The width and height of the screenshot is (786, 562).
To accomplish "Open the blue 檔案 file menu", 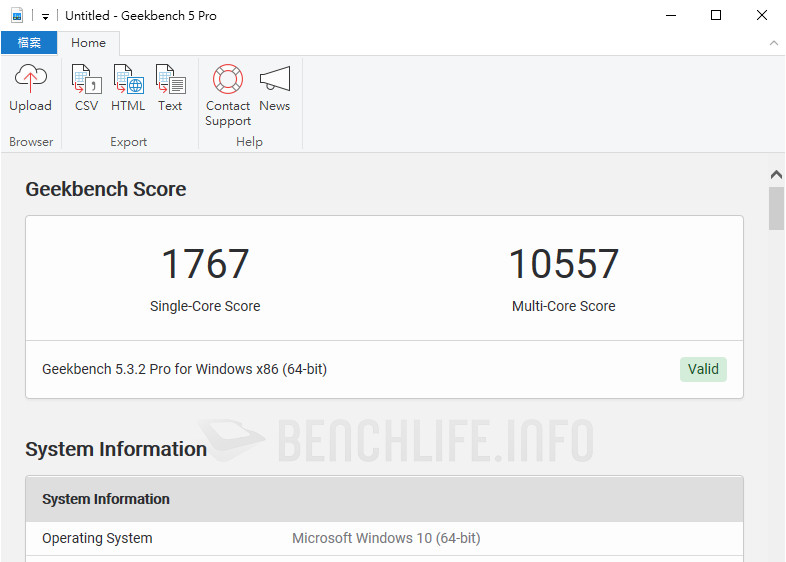I will pyautogui.click(x=29, y=43).
